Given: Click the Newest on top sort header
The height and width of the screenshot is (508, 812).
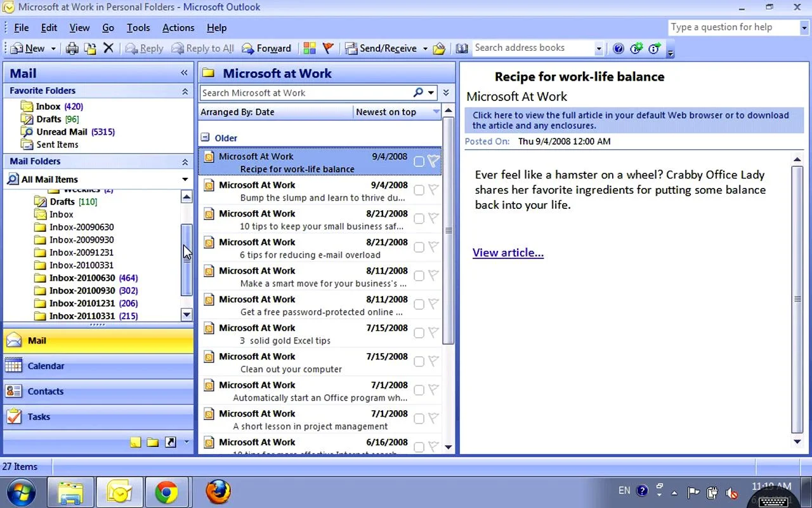Looking at the screenshot, I should [x=397, y=112].
